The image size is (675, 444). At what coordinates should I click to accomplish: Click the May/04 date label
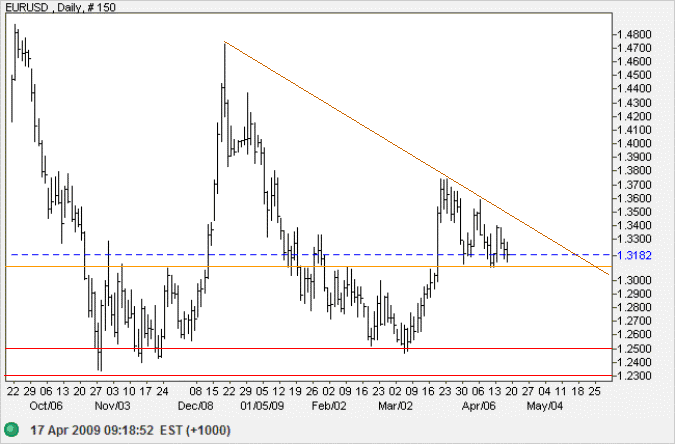coord(545,406)
